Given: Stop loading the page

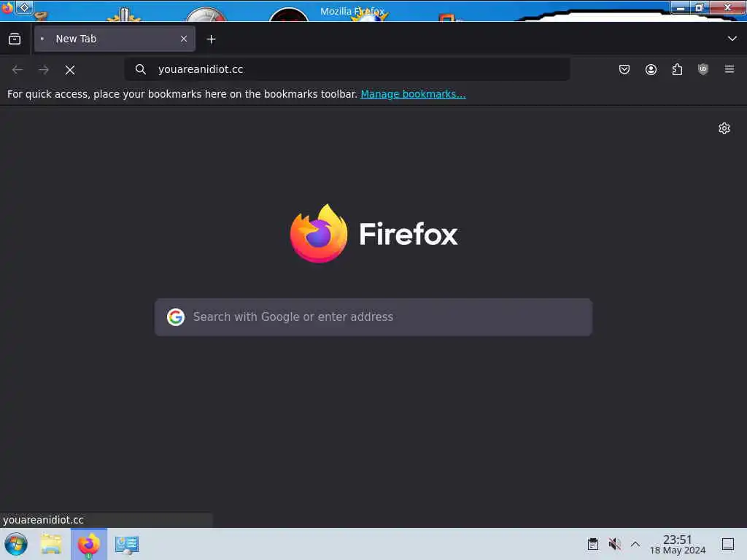Looking at the screenshot, I should tap(70, 70).
